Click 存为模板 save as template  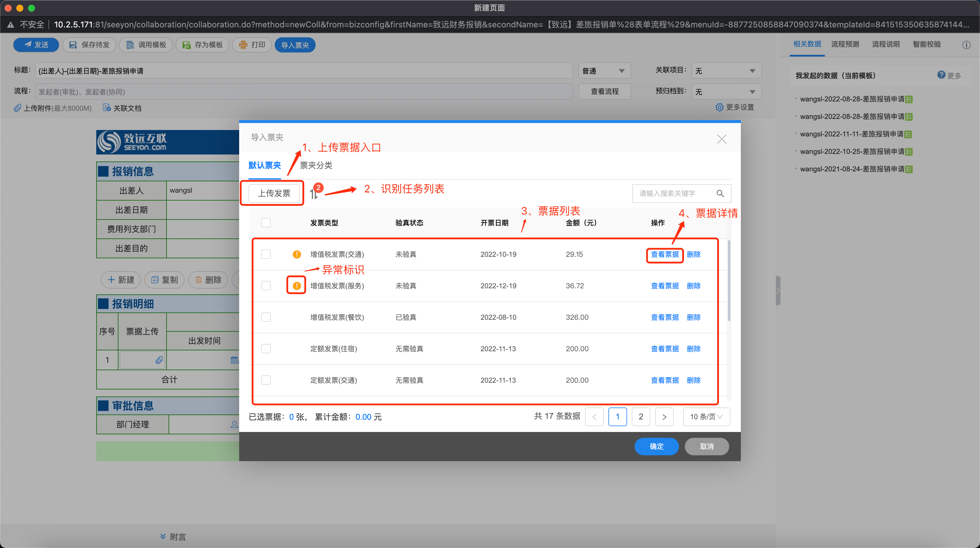(x=202, y=45)
